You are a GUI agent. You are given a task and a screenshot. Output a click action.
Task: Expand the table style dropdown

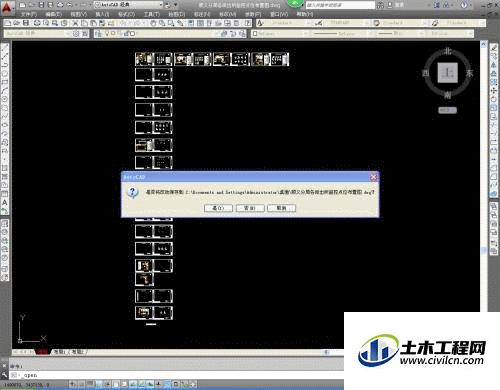click(424, 23)
